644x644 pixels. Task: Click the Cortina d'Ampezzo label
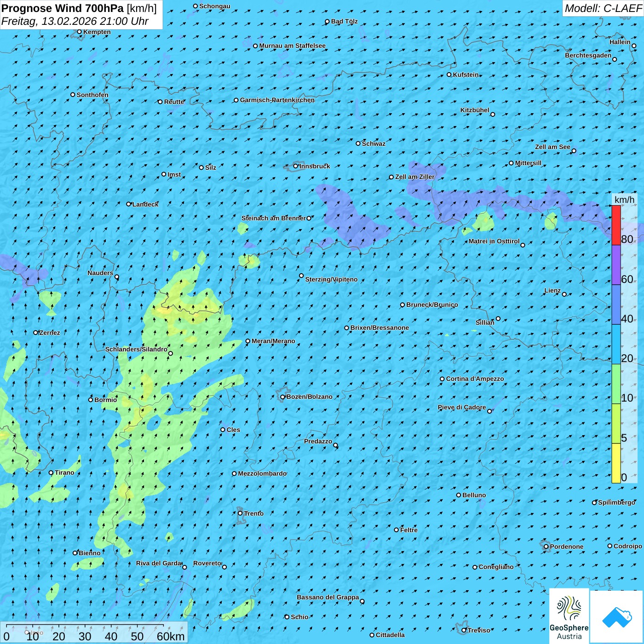(475, 379)
